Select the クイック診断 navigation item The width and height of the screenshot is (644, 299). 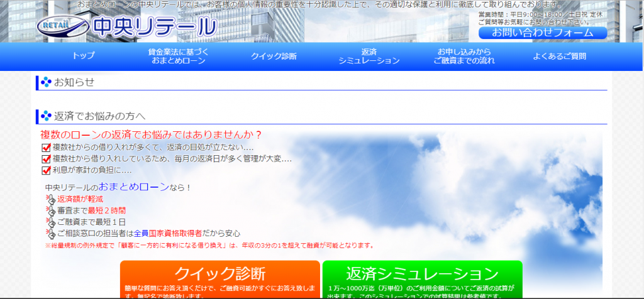click(274, 57)
